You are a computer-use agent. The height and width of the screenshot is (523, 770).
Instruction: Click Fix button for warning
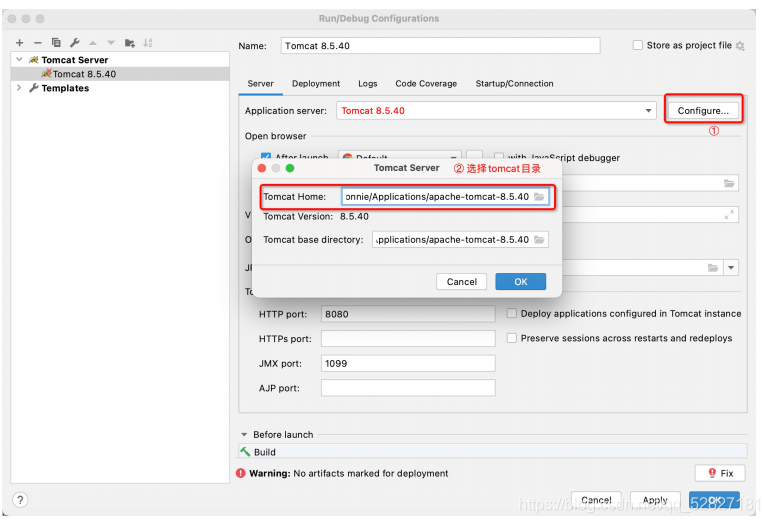click(720, 473)
